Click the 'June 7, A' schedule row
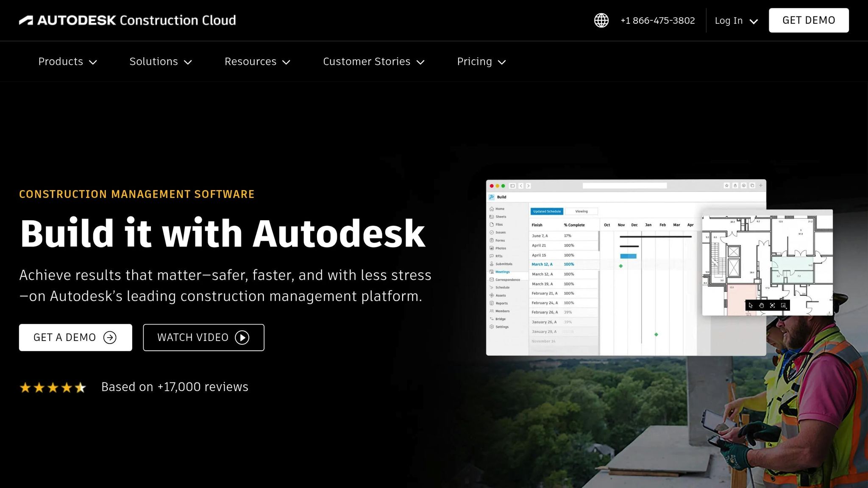The image size is (868, 488). (564, 236)
